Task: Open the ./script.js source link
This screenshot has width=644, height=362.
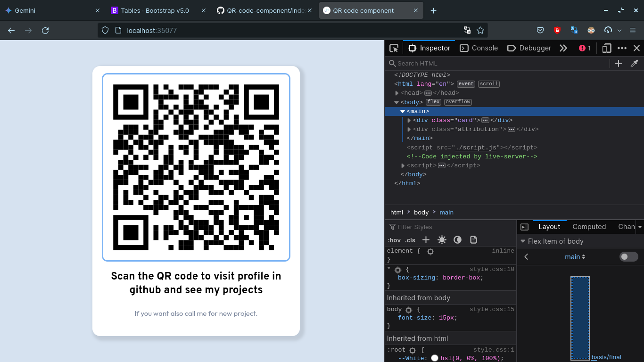Action: point(475,148)
